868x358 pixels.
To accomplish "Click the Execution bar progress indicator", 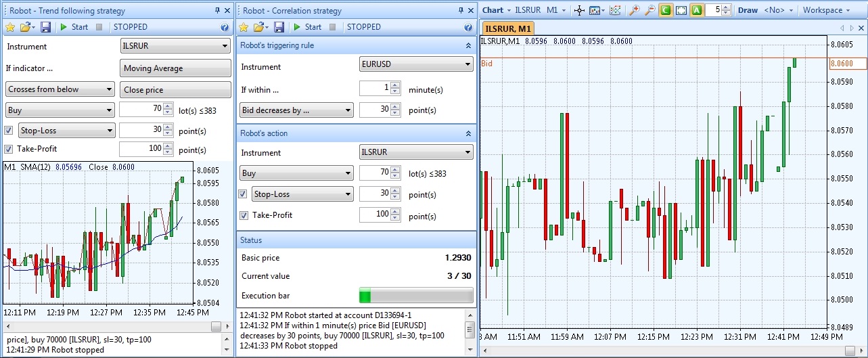I will click(415, 296).
